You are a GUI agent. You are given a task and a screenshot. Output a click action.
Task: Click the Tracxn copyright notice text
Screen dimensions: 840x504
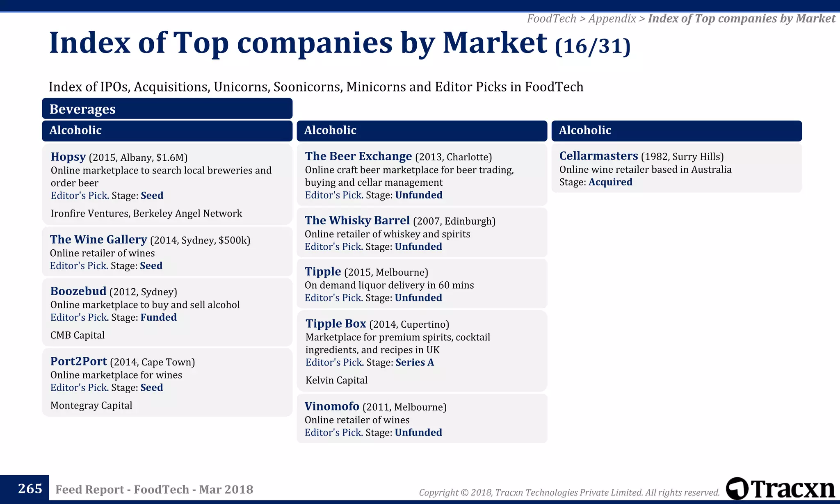point(569,493)
